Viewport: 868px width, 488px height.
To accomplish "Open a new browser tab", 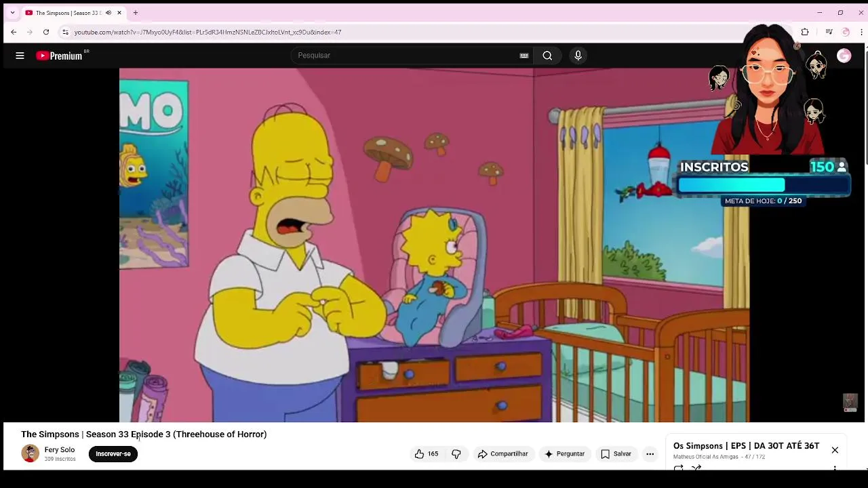I will 136,13.
